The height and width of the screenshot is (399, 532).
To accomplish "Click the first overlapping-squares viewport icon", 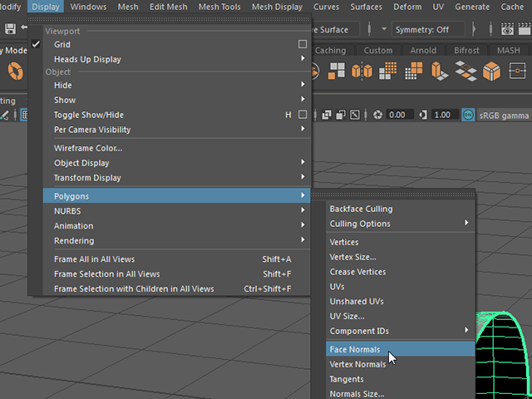I will coord(327,115).
